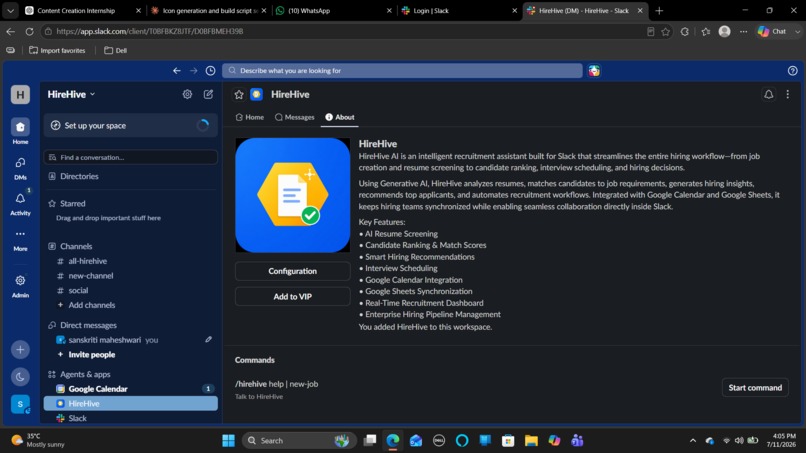Open Home in Slack left rail

(20, 131)
